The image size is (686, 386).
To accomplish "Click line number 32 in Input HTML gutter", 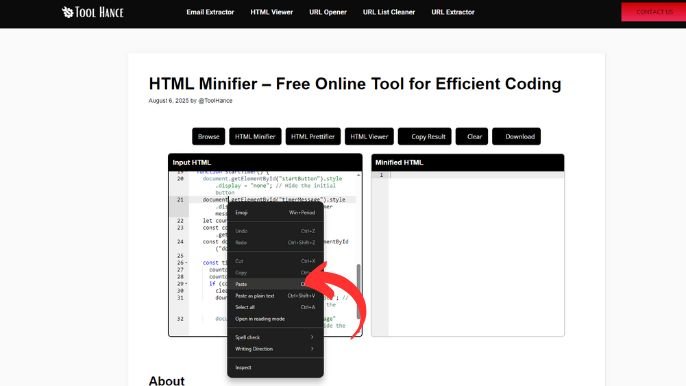I will click(180, 319).
